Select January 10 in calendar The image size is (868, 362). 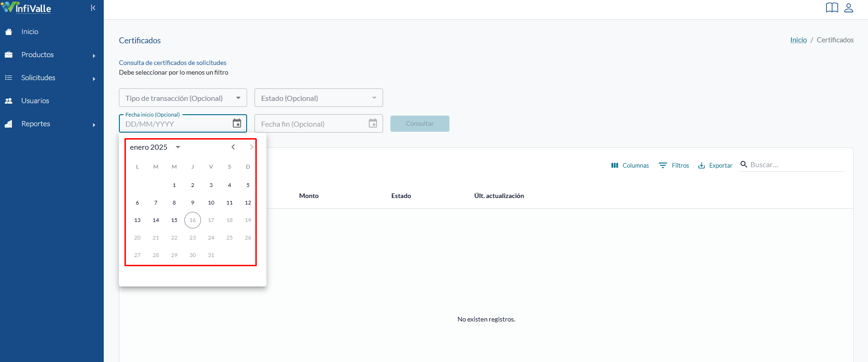coord(211,203)
